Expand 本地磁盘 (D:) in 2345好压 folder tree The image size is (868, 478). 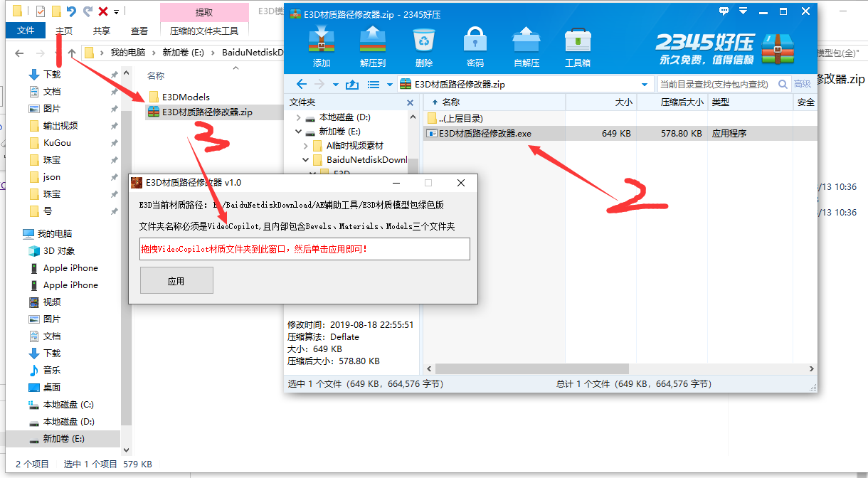pos(298,117)
